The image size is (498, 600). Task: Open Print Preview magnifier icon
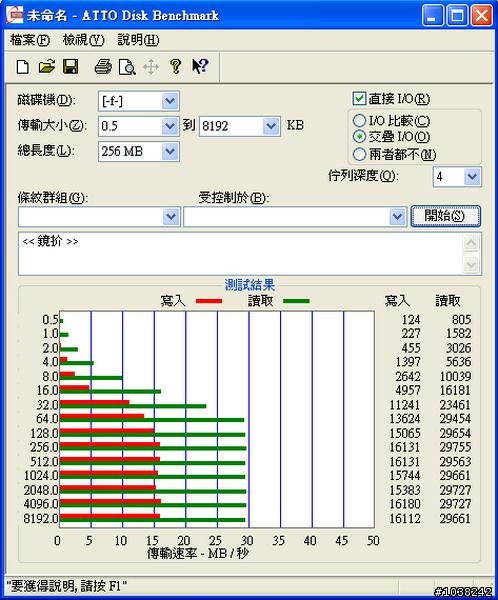(127, 67)
